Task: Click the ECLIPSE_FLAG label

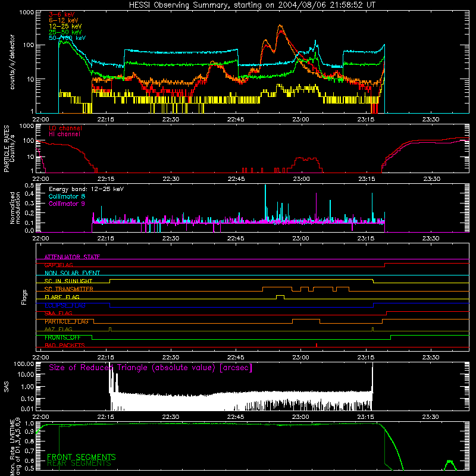Action: tap(65, 305)
